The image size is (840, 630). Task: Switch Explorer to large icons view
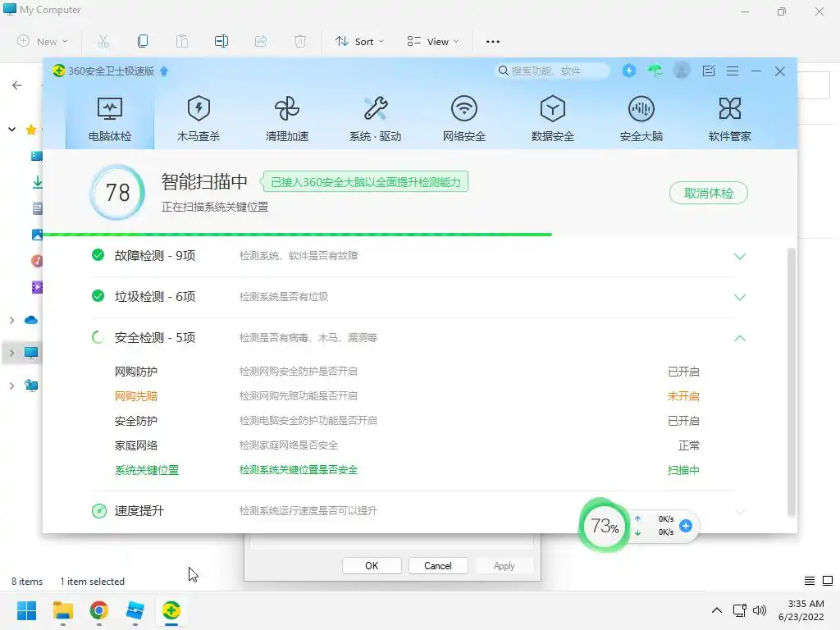click(x=828, y=581)
